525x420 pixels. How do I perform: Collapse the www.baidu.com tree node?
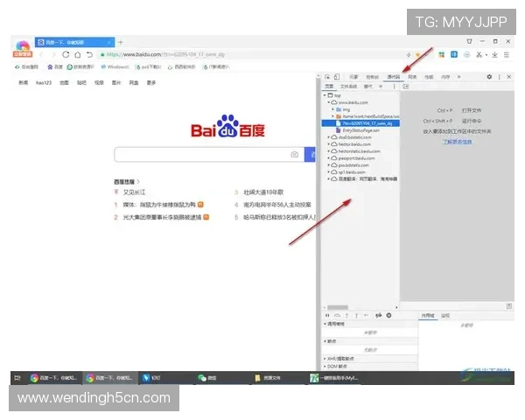point(329,102)
